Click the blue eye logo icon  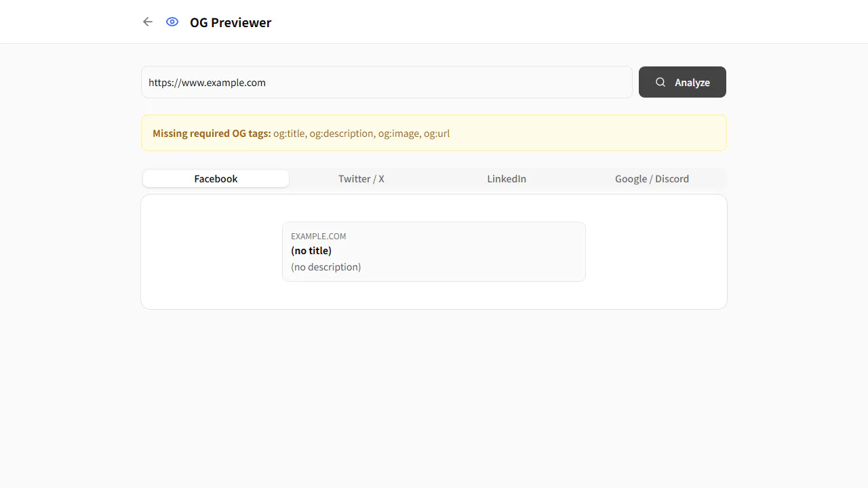pos(172,22)
